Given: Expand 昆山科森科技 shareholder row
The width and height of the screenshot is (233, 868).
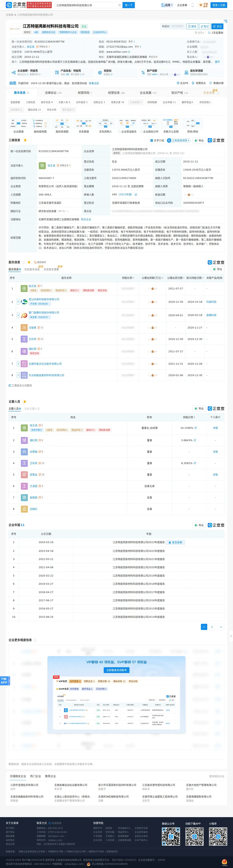Looking at the screenshot, I should (18, 302).
